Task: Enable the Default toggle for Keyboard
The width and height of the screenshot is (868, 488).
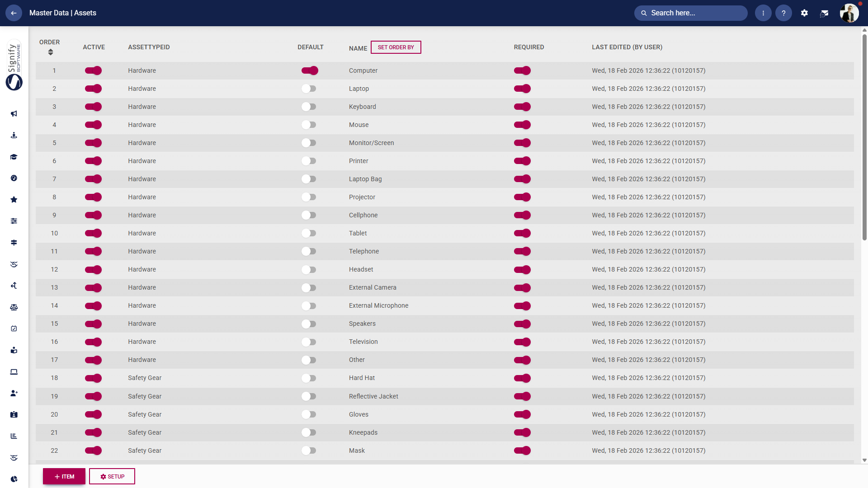Action: [x=309, y=107]
